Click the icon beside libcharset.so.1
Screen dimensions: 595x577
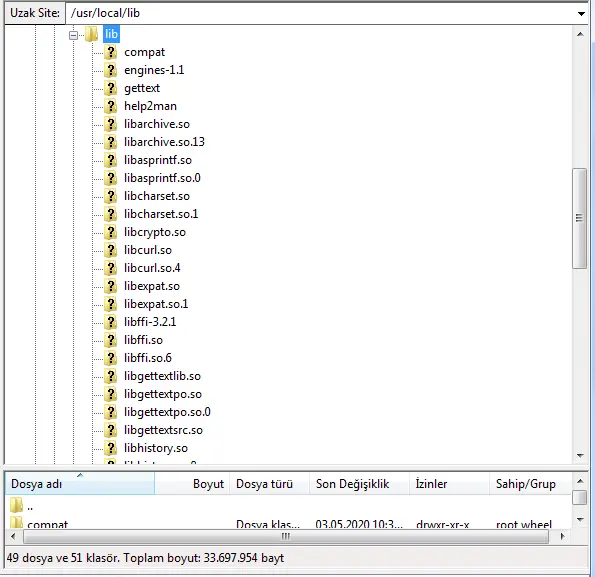pos(110,214)
